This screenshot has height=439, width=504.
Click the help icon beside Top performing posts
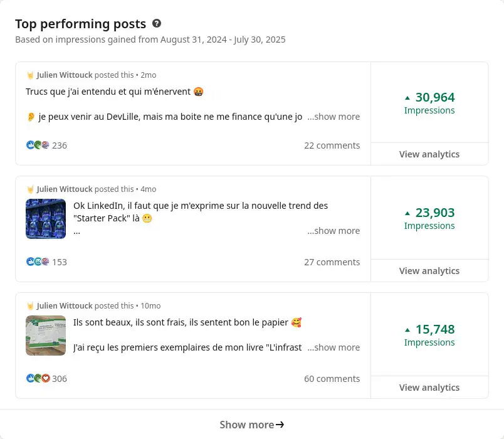click(x=157, y=24)
